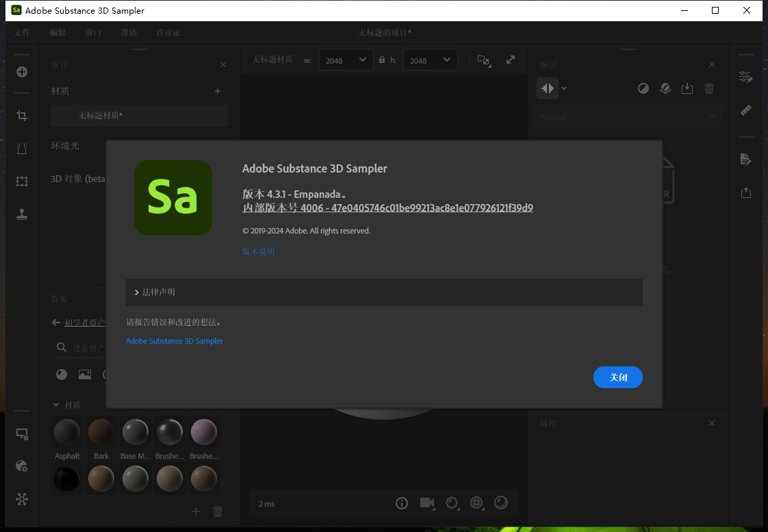
Task: Delete layer with the layers panel trash icon
Action: (x=708, y=88)
